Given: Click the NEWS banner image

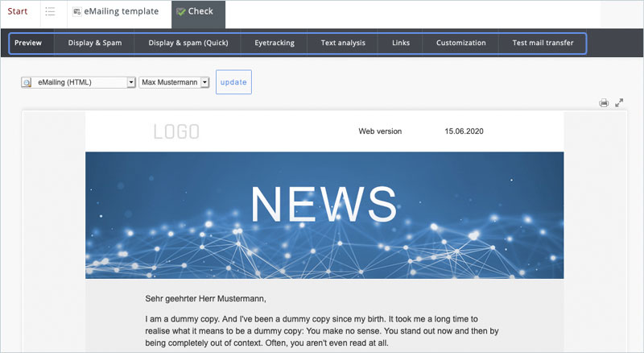Looking at the screenshot, I should click(x=324, y=215).
